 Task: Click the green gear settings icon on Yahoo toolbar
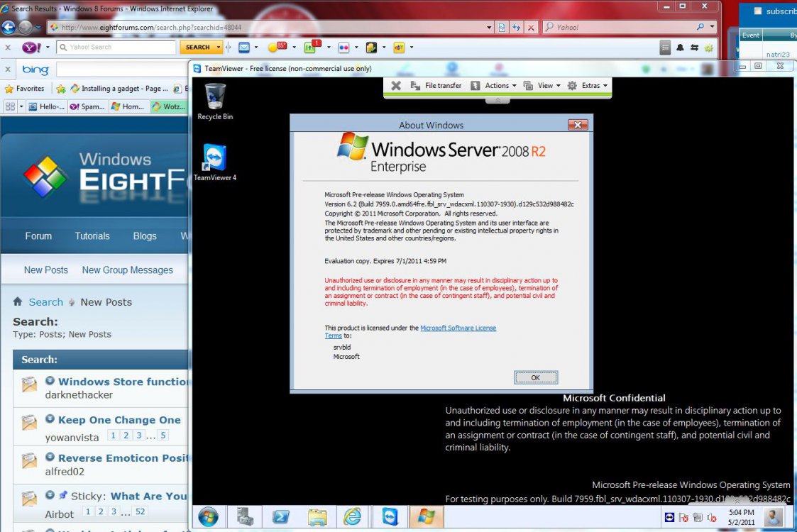coord(708,48)
